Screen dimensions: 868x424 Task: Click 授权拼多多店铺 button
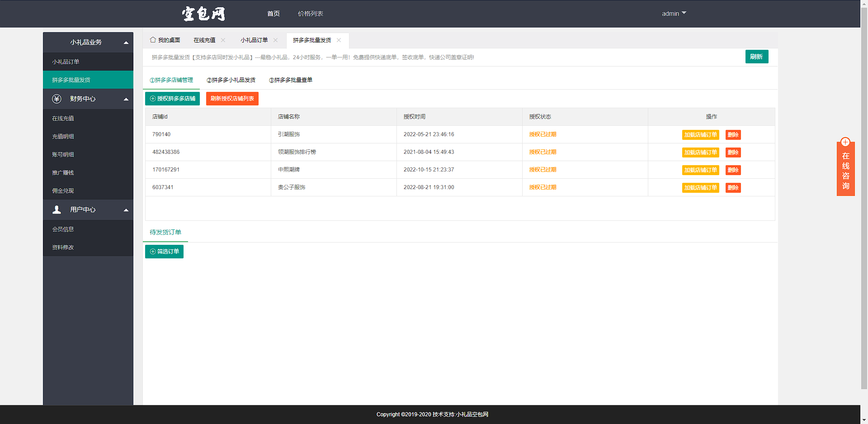(x=172, y=99)
